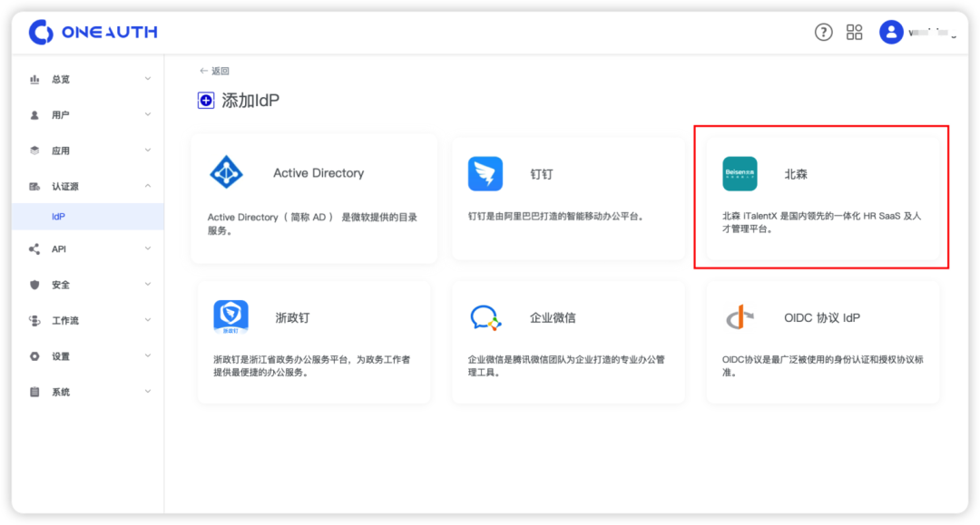Click the user avatar icon

(x=891, y=32)
